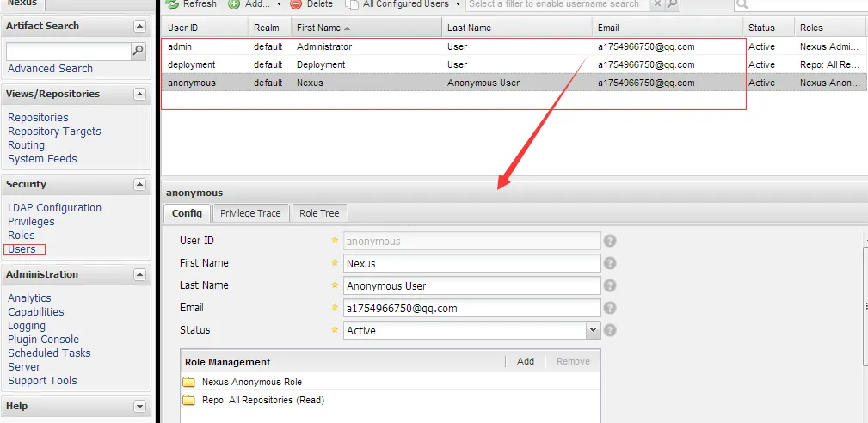Expand the Help panel

(x=139, y=406)
